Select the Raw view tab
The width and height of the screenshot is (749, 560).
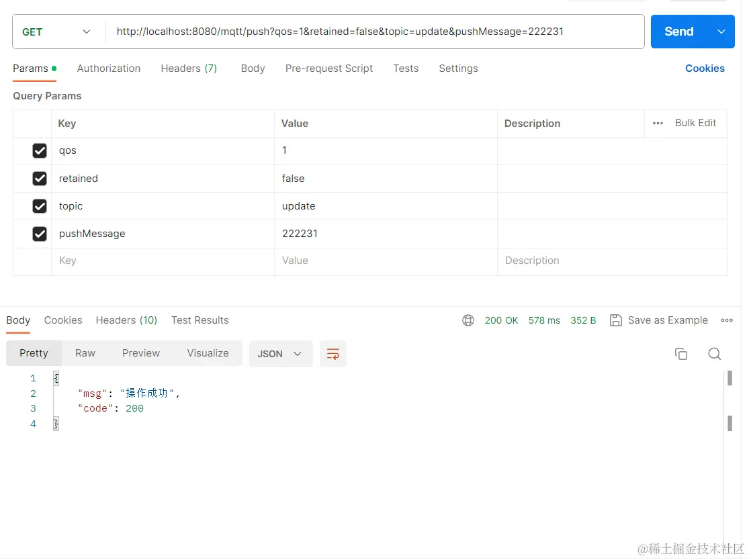point(85,353)
